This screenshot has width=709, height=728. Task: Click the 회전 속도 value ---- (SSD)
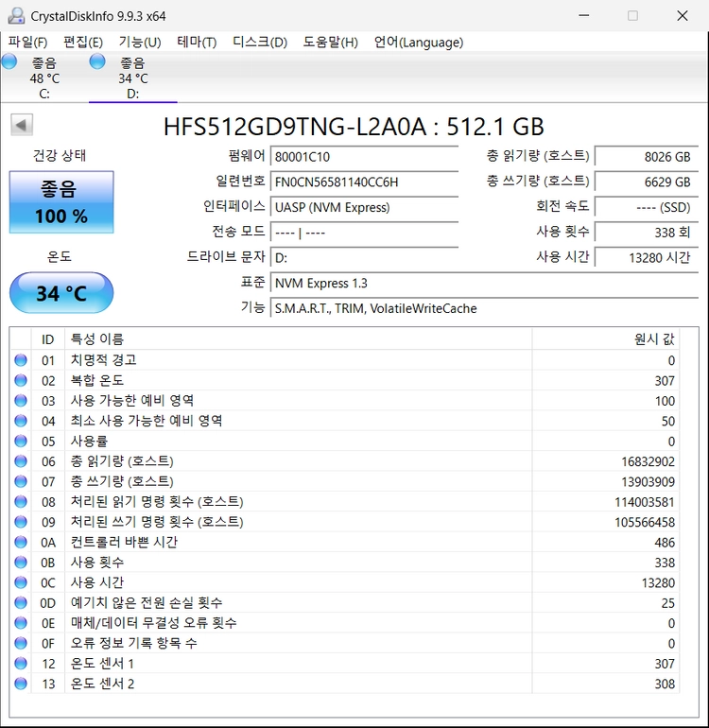coord(647,207)
